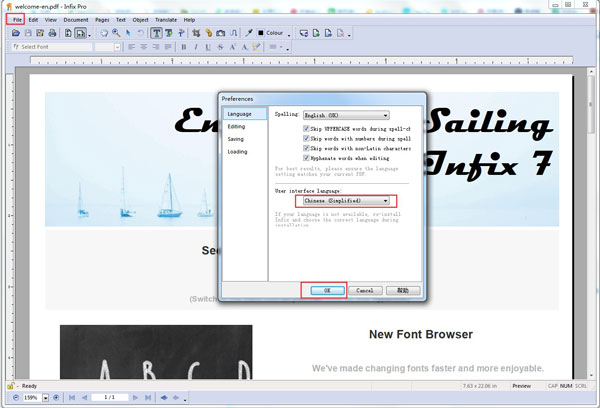Viewport: 600px width, 408px height.
Task: Click the delete page red X icon
Action: pos(340,33)
